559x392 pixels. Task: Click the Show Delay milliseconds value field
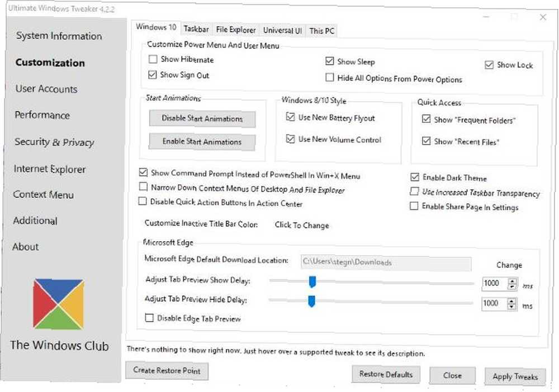point(495,284)
